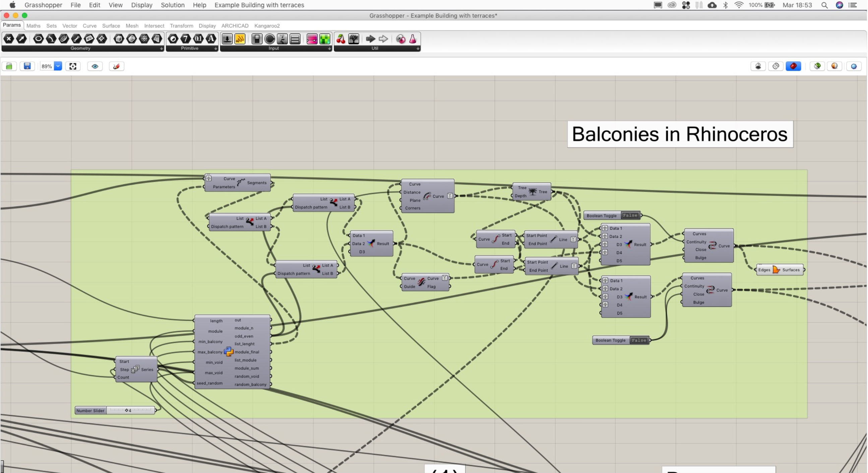Select the Text primitive parameter icon
868x473 pixels.
pyautogui.click(x=211, y=39)
